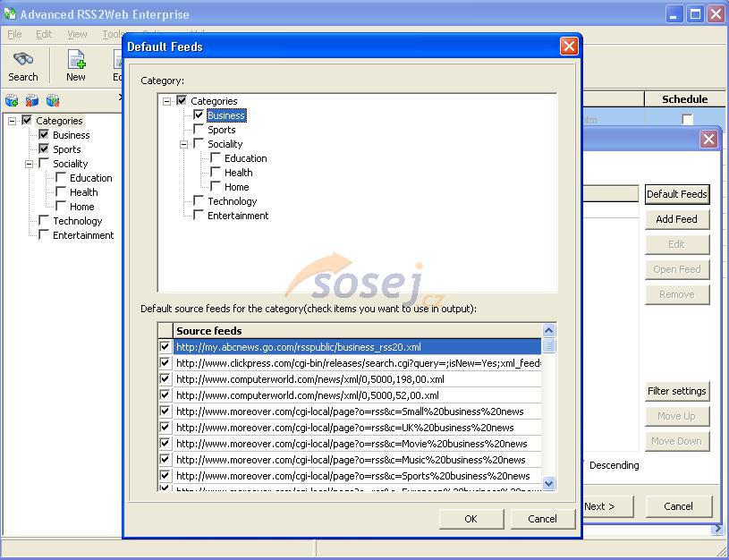Uncheck the abcnews business_rss20.xml feed checkbox

165,346
